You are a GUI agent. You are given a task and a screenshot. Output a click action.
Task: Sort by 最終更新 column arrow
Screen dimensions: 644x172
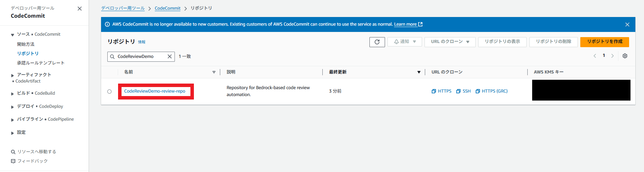(419, 72)
